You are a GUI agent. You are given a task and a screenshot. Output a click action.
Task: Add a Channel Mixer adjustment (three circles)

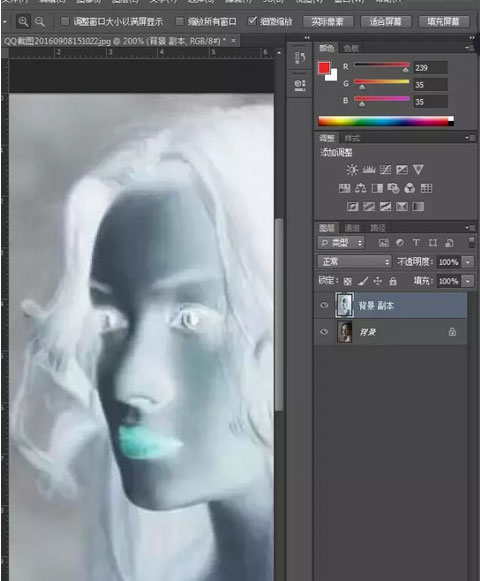[x=410, y=188]
